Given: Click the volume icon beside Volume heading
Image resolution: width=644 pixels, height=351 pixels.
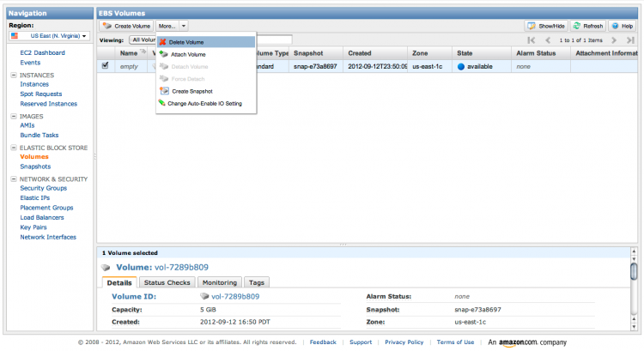Looking at the screenshot, I should [x=106, y=268].
